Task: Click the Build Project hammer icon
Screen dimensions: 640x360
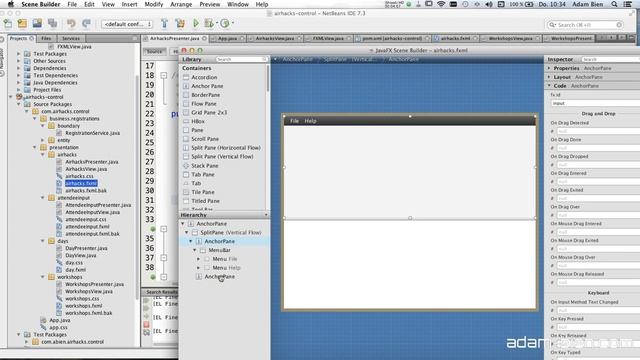Action: (x=164, y=24)
